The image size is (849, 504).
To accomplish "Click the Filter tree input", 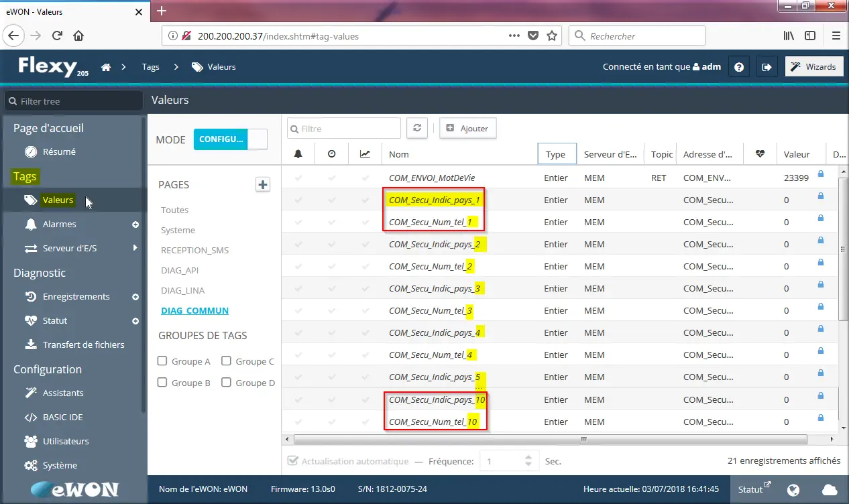I will [x=74, y=101].
